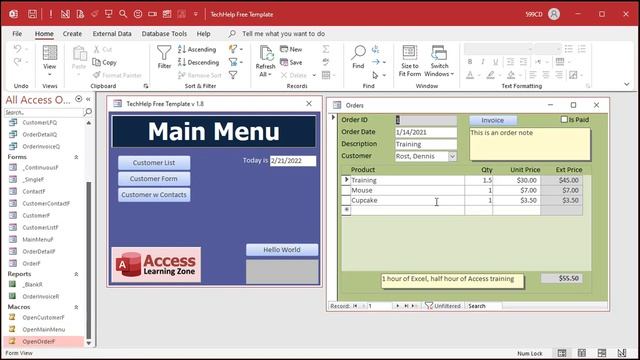Click the Hello World button
Screen dimensions: 640x360
pyautogui.click(x=282, y=250)
